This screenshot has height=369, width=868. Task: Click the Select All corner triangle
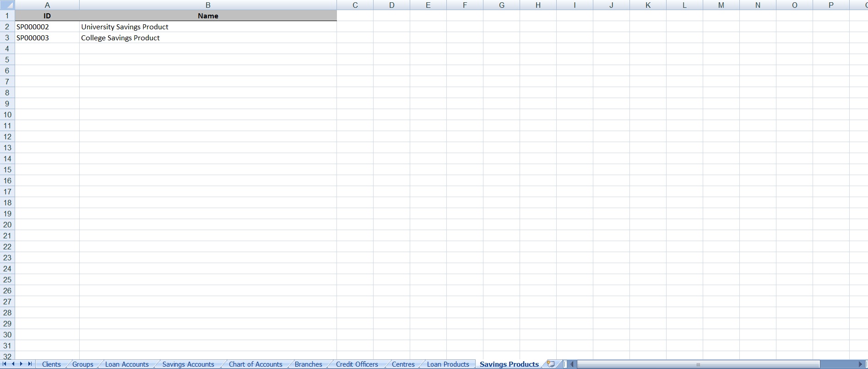[7, 5]
